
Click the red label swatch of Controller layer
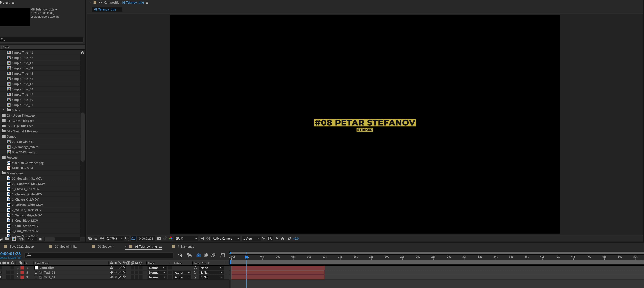(22, 268)
